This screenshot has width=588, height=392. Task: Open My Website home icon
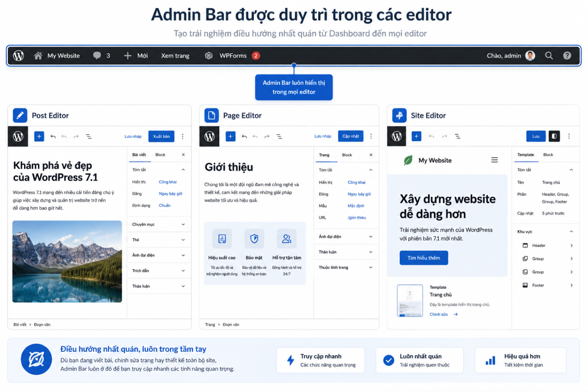pos(38,56)
